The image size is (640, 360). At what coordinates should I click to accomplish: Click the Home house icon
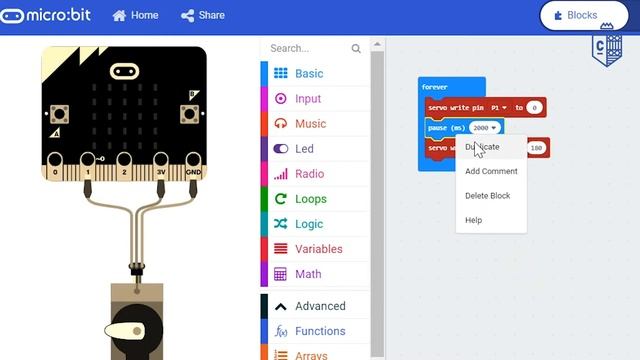119,16
